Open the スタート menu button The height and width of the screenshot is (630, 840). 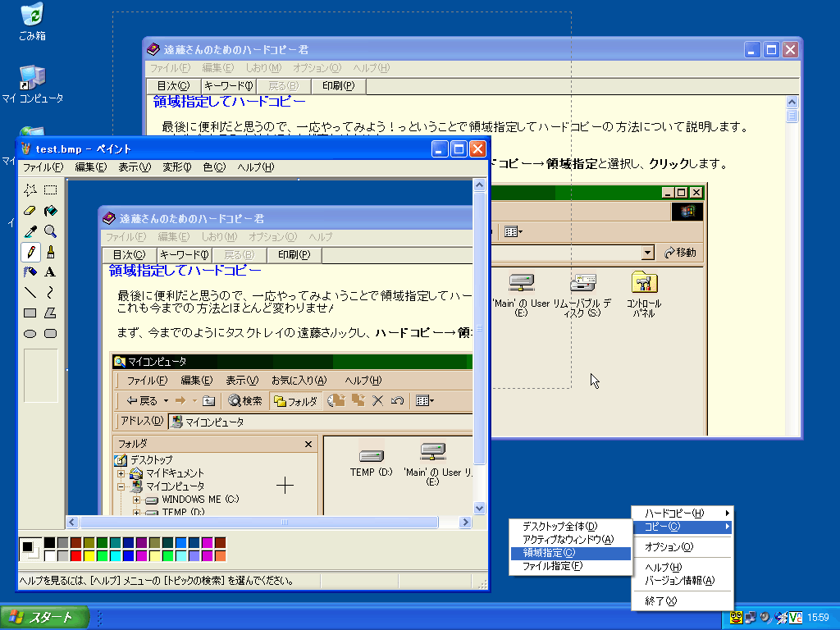(x=44, y=618)
